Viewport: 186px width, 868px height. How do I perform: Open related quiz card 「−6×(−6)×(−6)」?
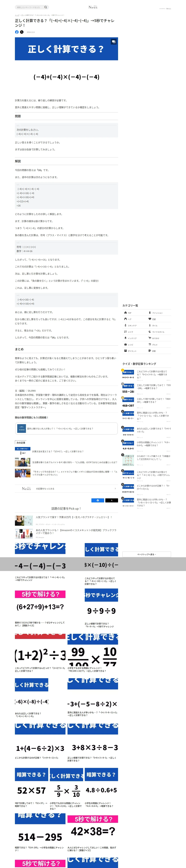(66, 429)
